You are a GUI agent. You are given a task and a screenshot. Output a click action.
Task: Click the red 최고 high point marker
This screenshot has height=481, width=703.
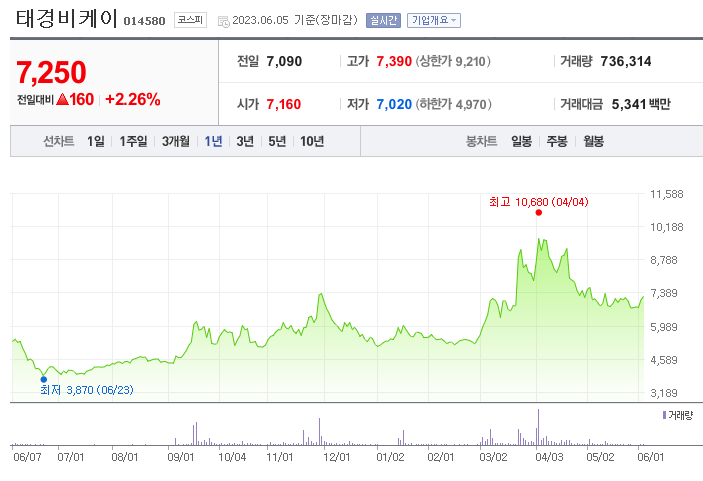(x=538, y=212)
